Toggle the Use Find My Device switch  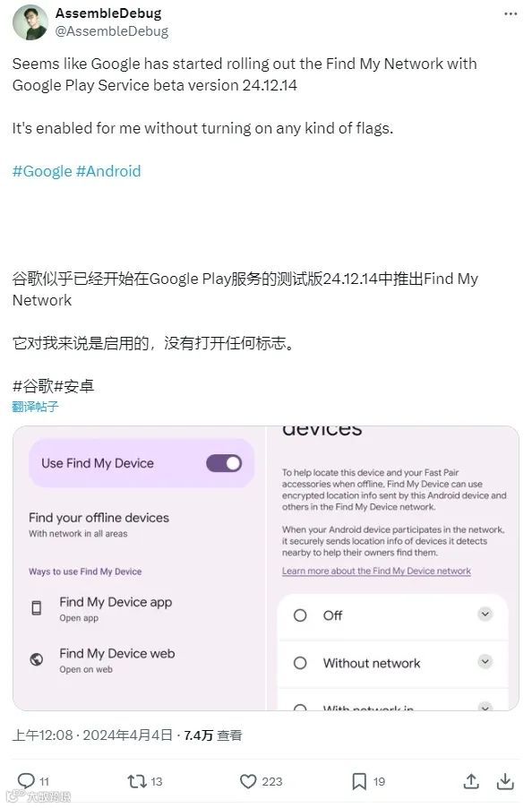224,463
